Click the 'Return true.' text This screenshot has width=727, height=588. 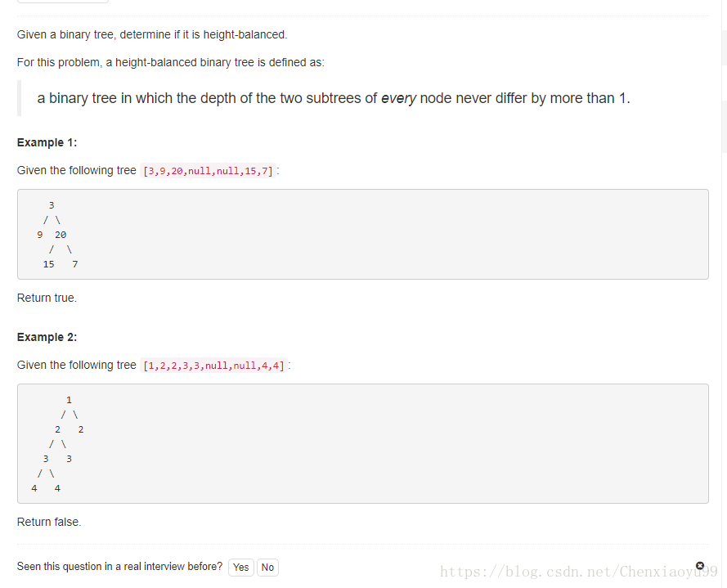click(x=47, y=298)
